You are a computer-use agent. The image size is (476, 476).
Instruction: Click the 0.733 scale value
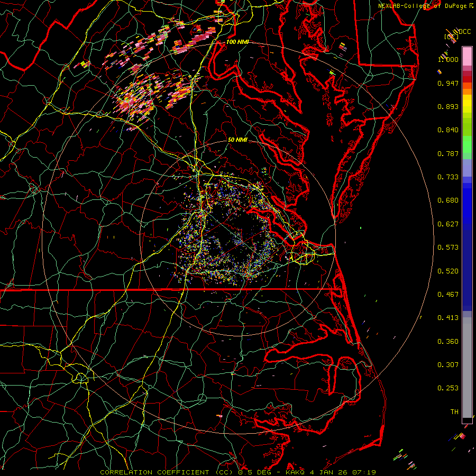click(x=447, y=177)
